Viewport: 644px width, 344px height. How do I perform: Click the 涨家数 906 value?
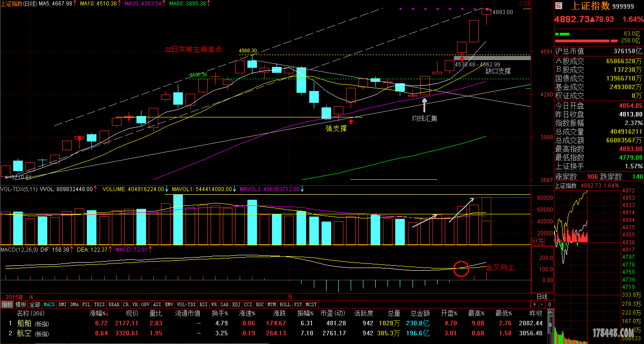pyautogui.click(x=592, y=177)
